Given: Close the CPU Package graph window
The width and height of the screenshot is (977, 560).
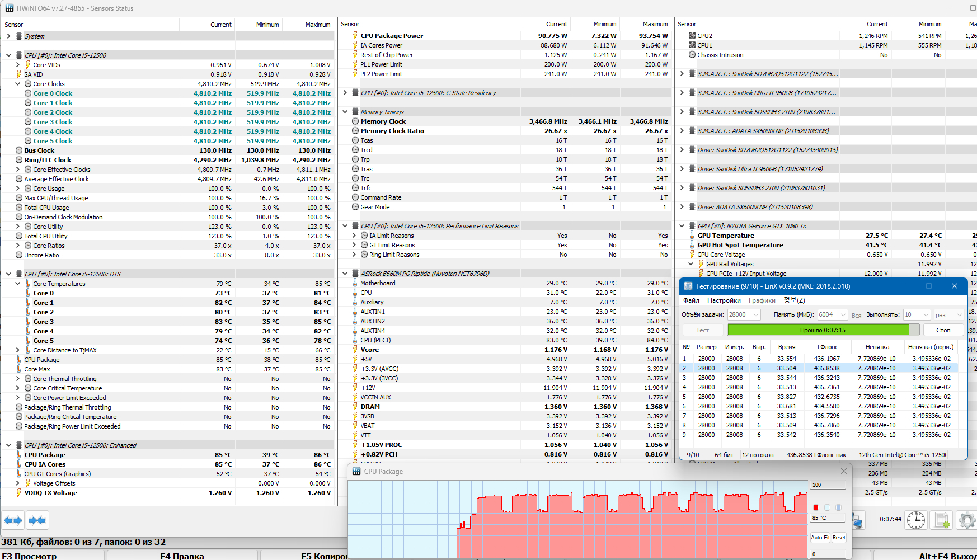Looking at the screenshot, I should [844, 471].
